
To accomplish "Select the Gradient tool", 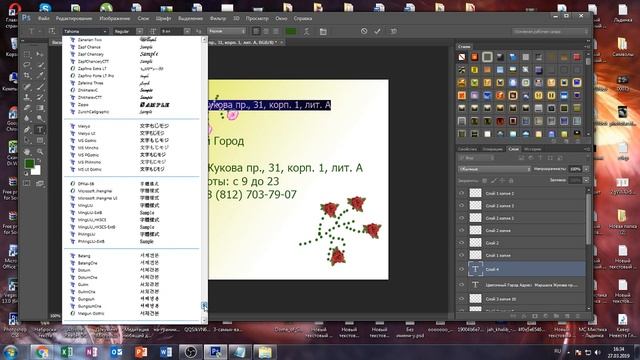I will 40,108.
